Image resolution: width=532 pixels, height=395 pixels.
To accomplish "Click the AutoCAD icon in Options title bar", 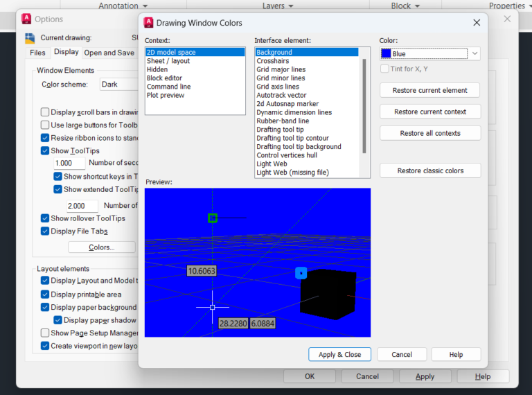I will (26, 19).
